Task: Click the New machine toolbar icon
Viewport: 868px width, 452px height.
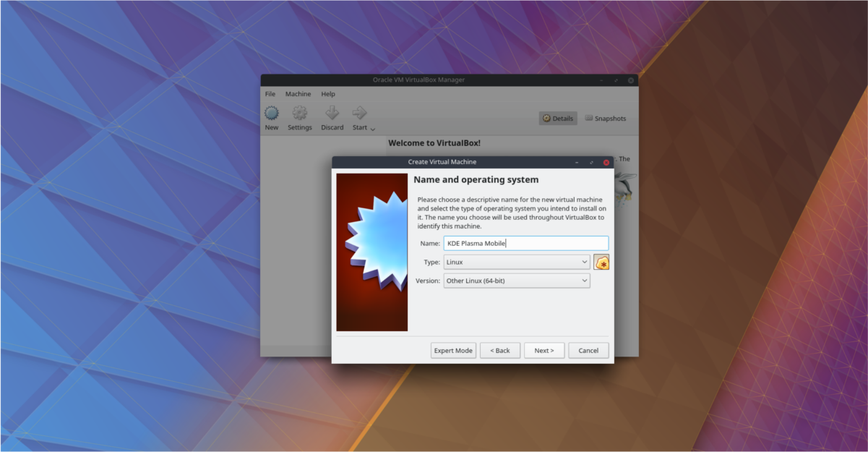Action: (272, 113)
